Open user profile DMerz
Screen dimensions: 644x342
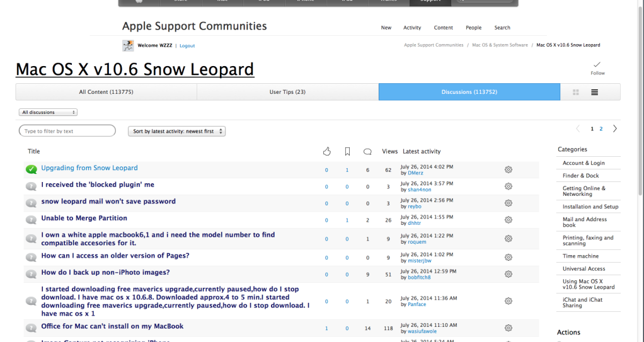click(x=415, y=173)
